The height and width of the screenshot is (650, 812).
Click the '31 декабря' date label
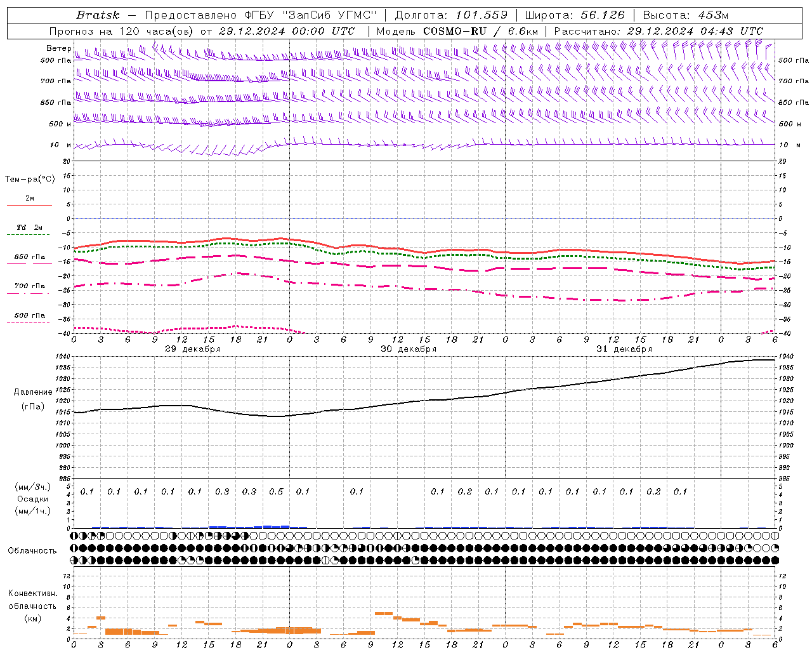[x=624, y=349]
